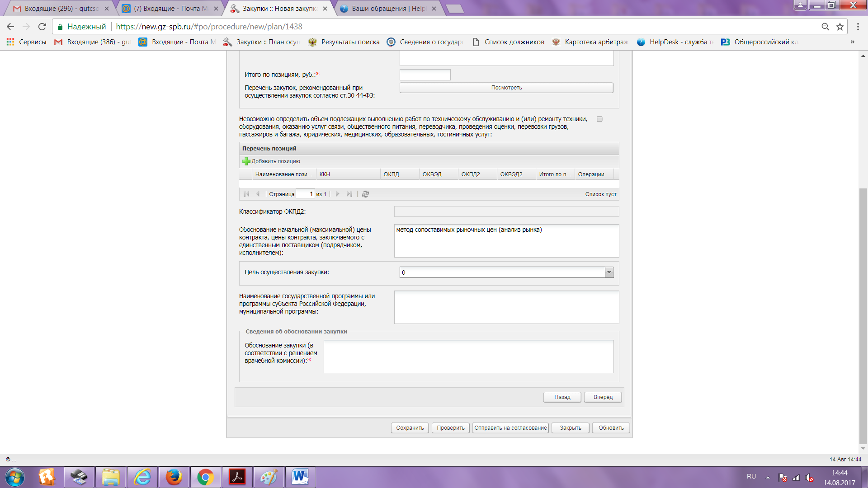Switch to 'Входящие (296)' Gmail tab

61,9
